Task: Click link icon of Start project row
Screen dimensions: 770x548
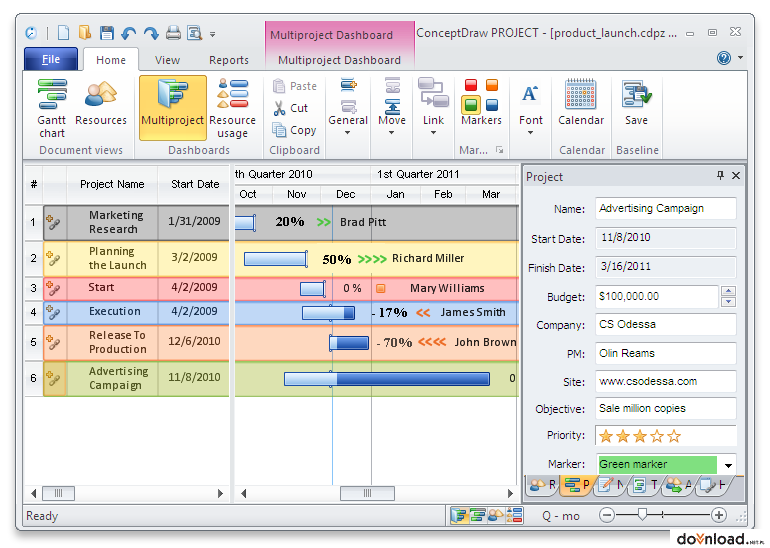Action: [x=54, y=288]
